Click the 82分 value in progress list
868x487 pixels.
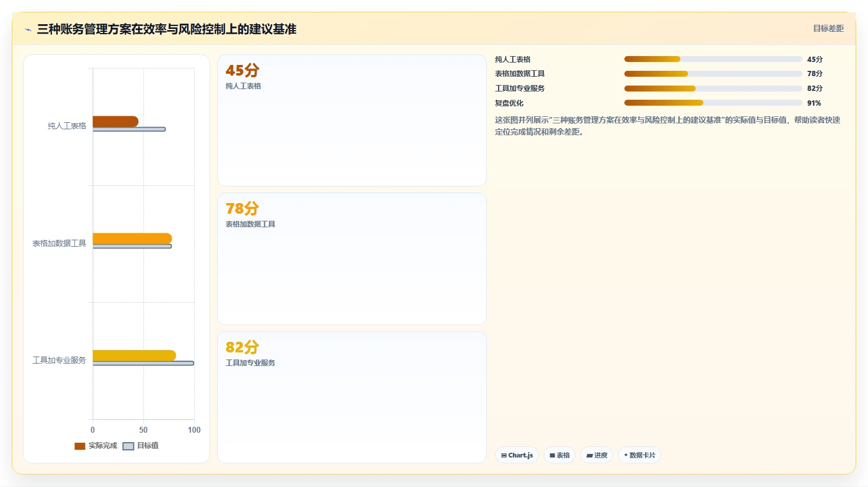coord(815,89)
